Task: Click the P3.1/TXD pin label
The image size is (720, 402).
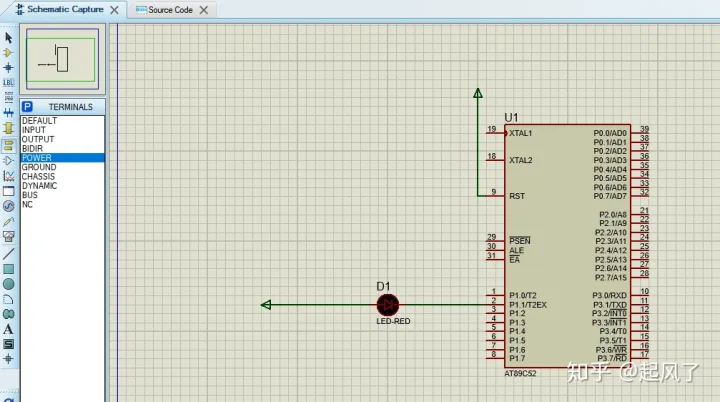Action: (x=610, y=305)
